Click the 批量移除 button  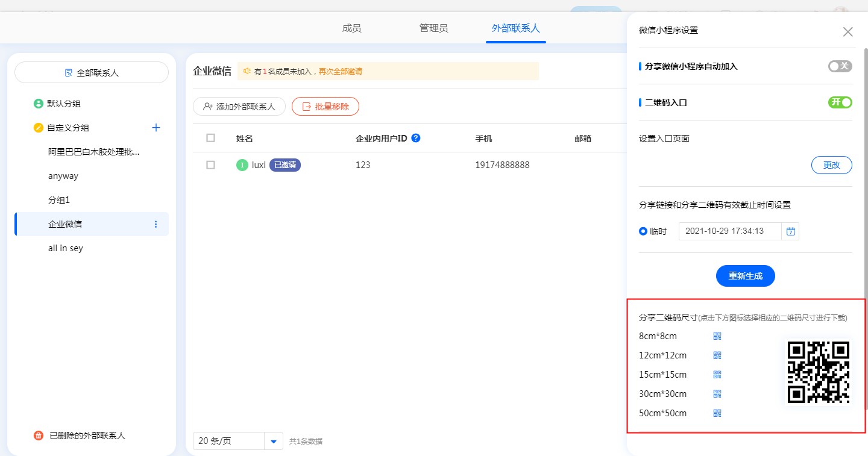tap(325, 107)
